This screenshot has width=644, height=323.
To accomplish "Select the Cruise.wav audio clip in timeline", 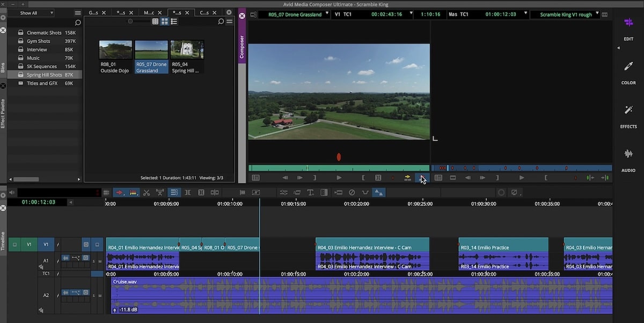I will (361, 295).
